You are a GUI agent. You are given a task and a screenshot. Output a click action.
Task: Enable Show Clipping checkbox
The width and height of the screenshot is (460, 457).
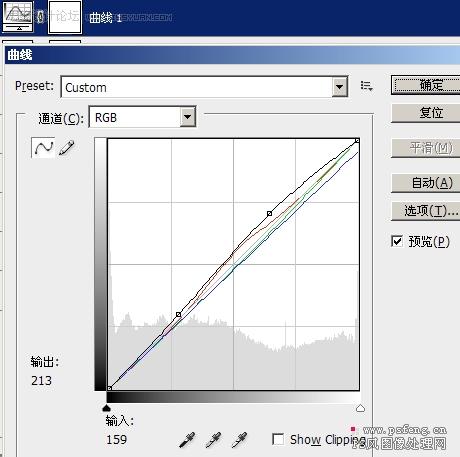(x=278, y=439)
